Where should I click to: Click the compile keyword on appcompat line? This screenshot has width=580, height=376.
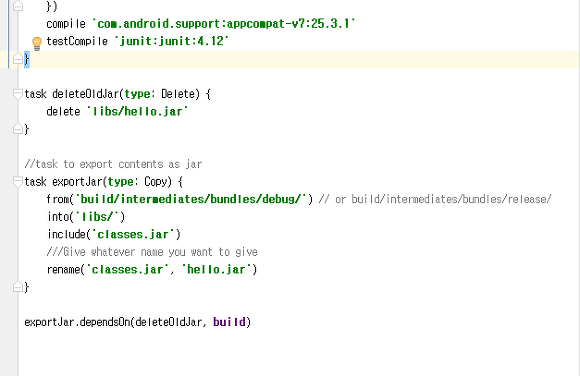(66, 24)
